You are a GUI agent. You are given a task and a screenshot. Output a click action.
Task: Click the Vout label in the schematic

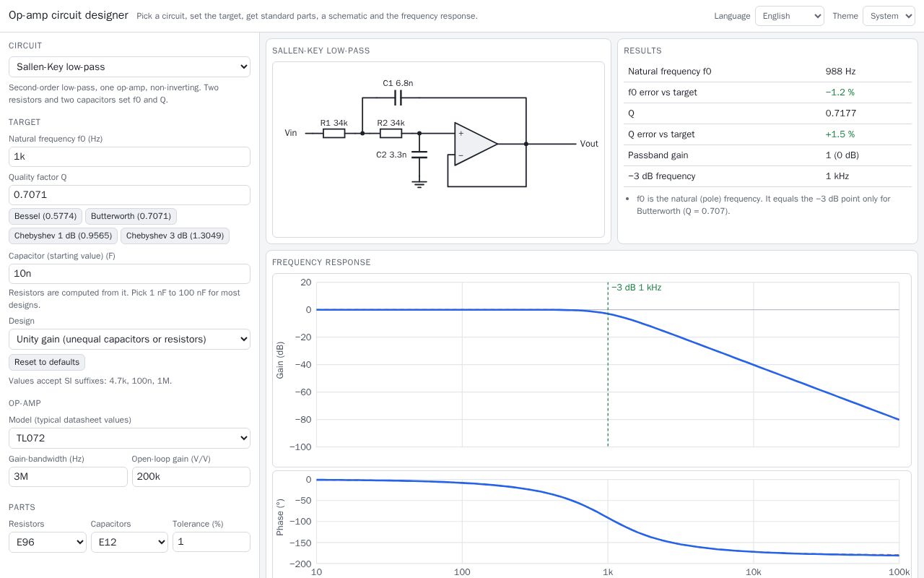[x=589, y=144]
